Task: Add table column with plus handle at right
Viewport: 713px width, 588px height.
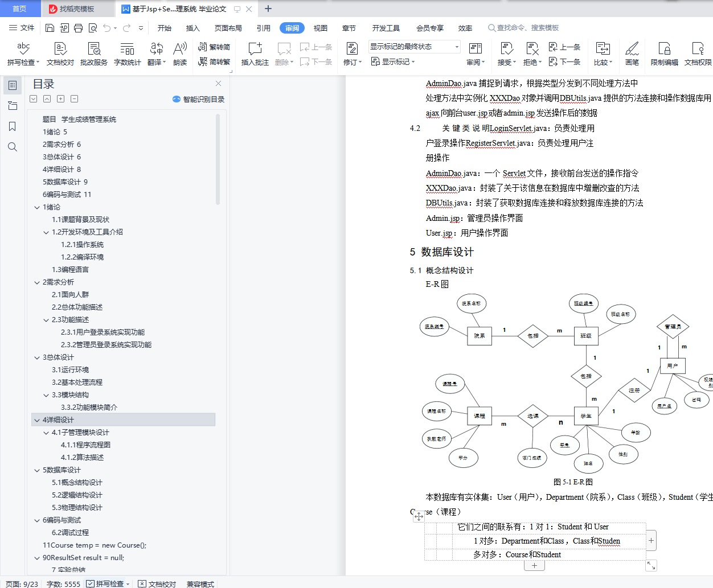Action: pos(651,540)
